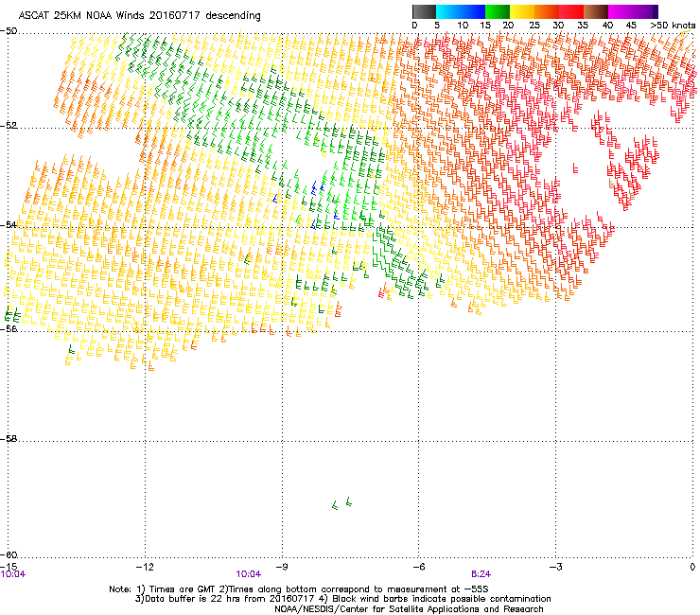Click the magenta 40–45 knots color band

click(x=621, y=11)
